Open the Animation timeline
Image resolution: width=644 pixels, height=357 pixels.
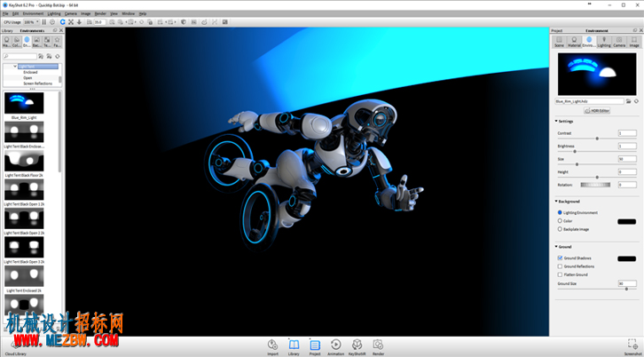point(335,346)
